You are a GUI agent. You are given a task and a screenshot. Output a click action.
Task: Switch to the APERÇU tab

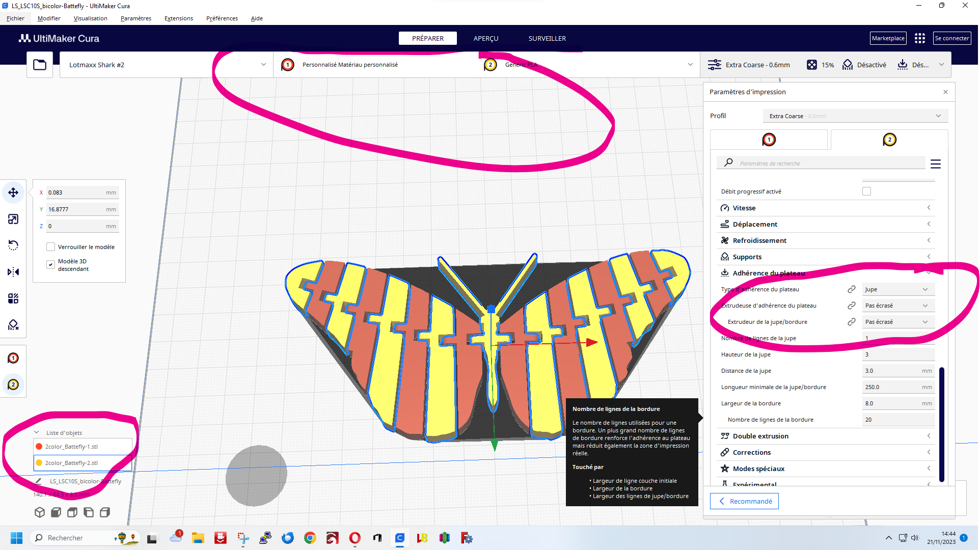(485, 38)
